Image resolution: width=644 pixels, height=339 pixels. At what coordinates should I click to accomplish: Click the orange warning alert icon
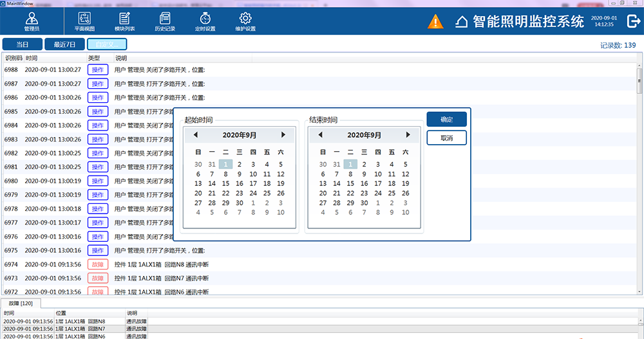[436, 21]
